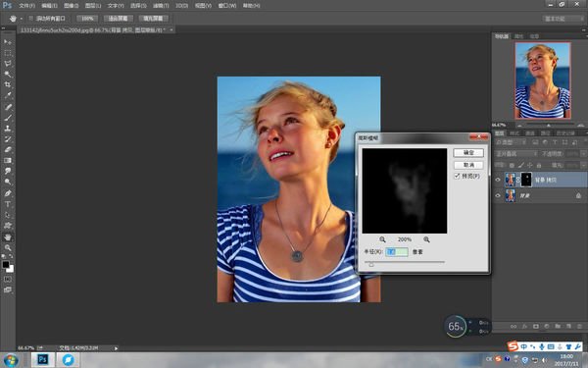Open the 文件(F) File menu
The height and width of the screenshot is (368, 588).
(x=26, y=6)
